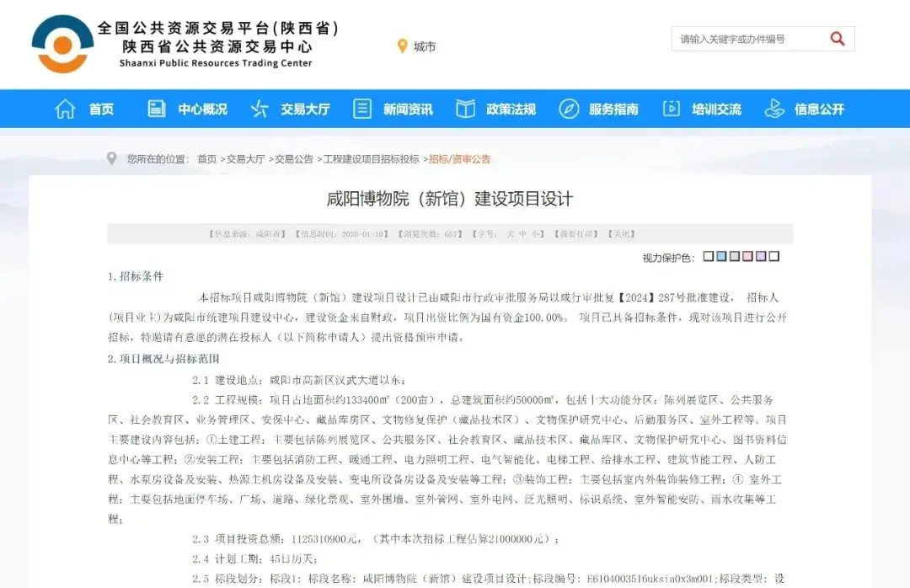This screenshot has width=910, height=588.
Task: Open the 服务指南 navigation item
Action: click(x=613, y=110)
